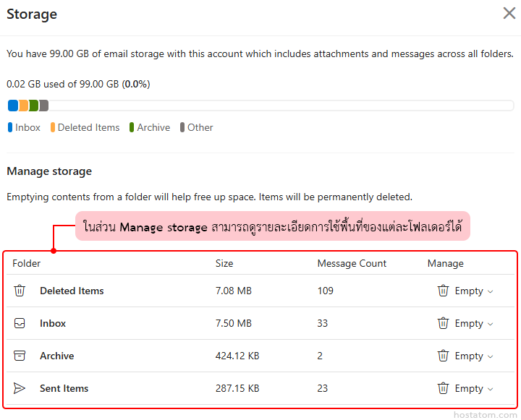Expand Empty options chevron for Inbox
This screenshot has width=521, height=420.
pos(490,324)
